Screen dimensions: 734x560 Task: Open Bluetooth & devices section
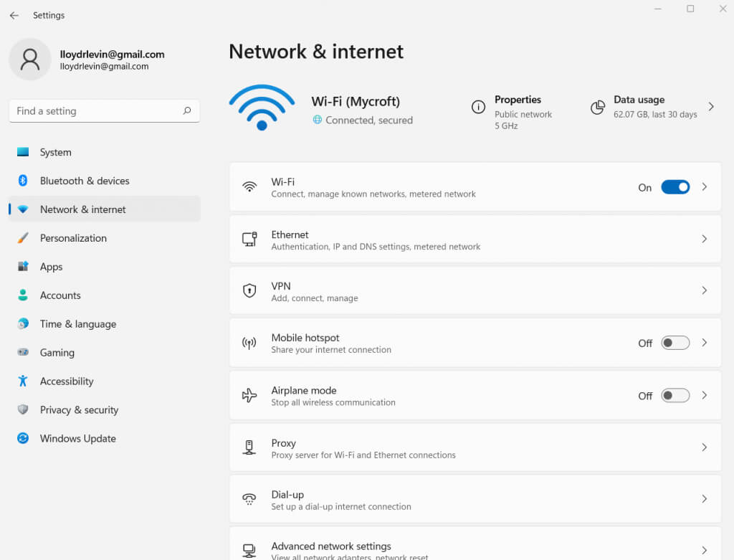(x=85, y=181)
